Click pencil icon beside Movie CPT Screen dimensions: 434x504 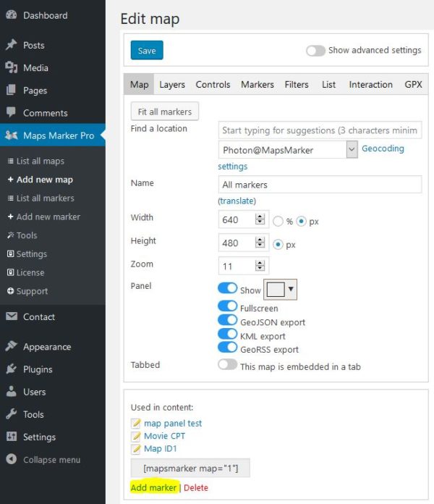[x=136, y=436]
